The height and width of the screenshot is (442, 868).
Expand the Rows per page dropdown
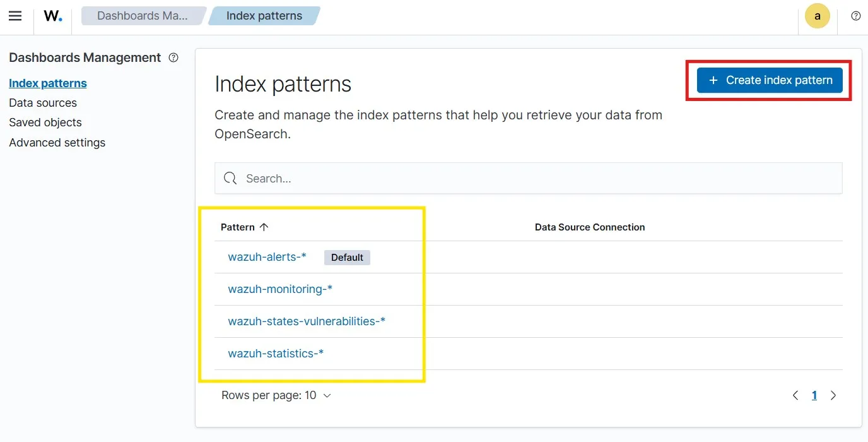pyautogui.click(x=276, y=395)
